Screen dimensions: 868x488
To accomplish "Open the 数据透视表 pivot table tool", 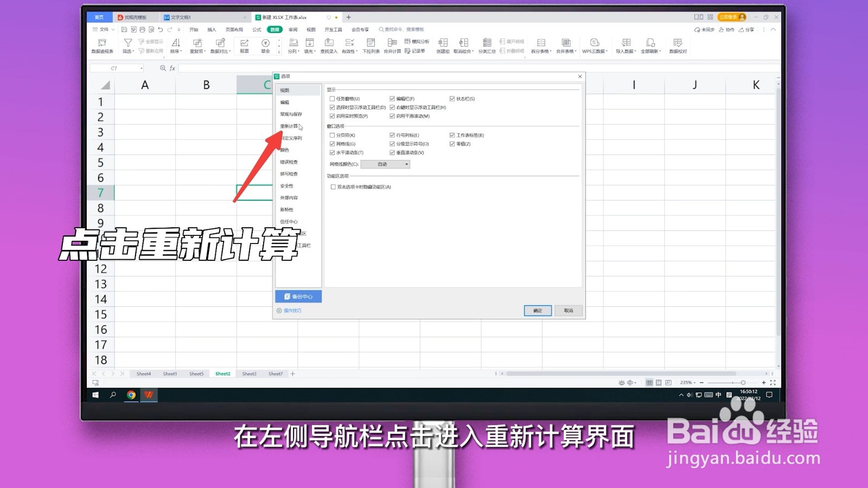I will tap(102, 46).
